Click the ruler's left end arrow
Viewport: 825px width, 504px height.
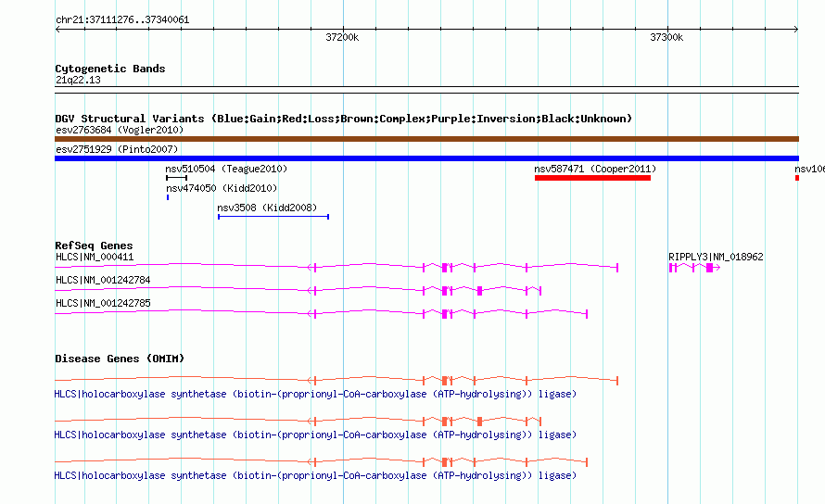tap(57, 29)
